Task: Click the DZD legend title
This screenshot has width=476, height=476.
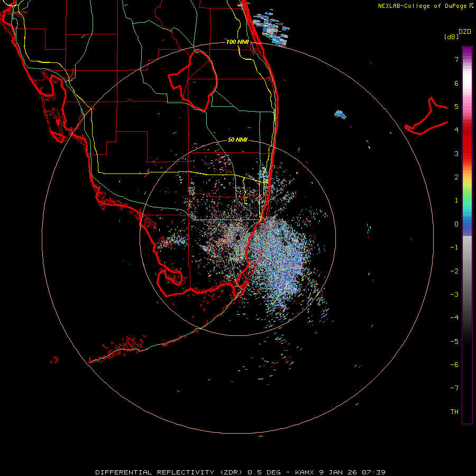Action: point(465,32)
